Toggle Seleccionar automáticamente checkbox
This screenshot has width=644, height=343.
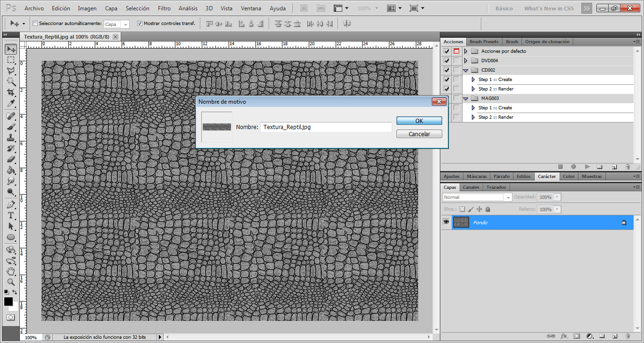pyautogui.click(x=35, y=24)
